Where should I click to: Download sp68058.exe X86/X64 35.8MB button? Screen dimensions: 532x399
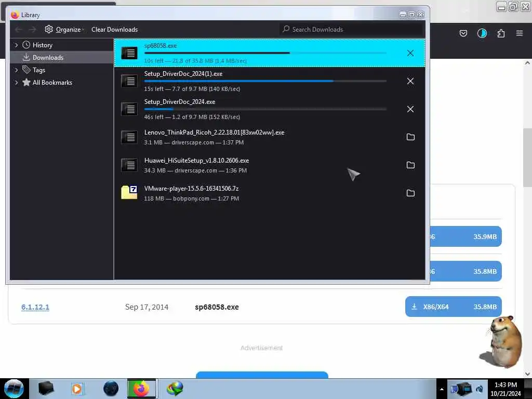coord(453,307)
